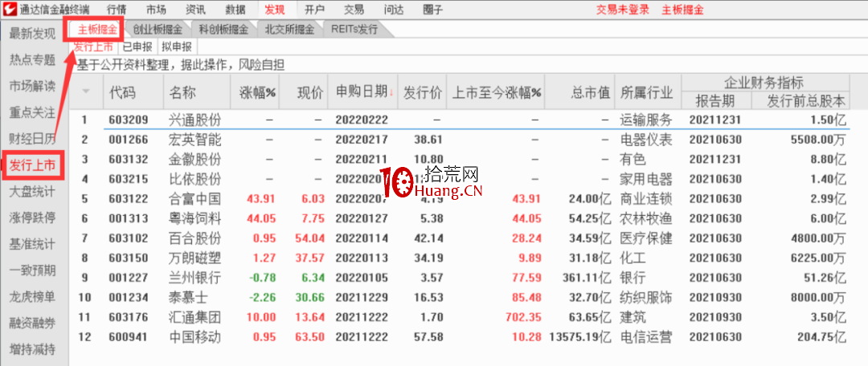Screen dimensions: 868x366
Task: Switch to 主板掘金 tab
Action: 97,30
